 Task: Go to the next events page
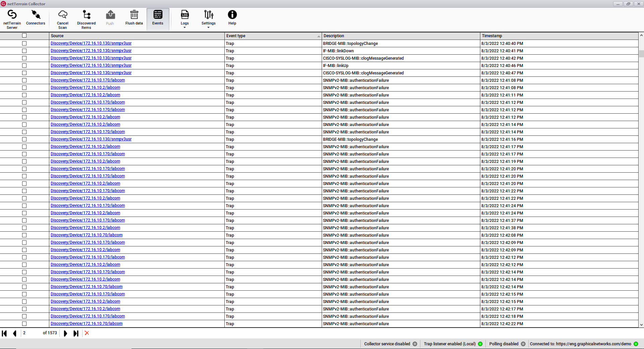click(x=65, y=333)
